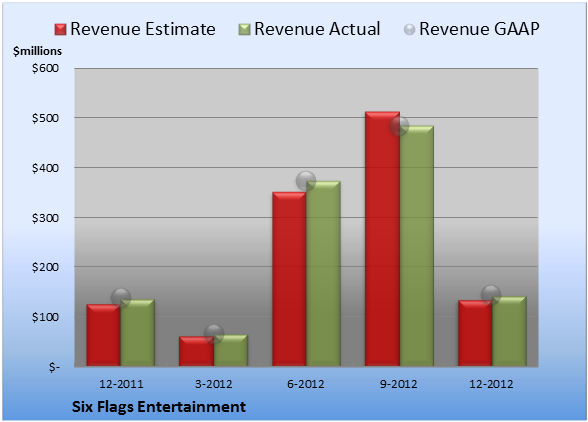Click the '12-2011' quarter label
This screenshot has width=588, height=422.
click(x=121, y=384)
